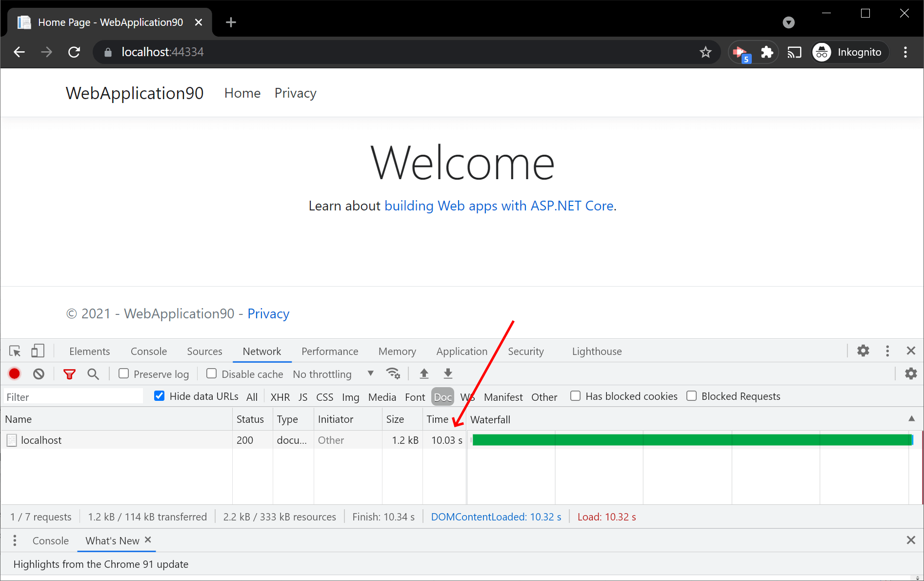The height and width of the screenshot is (581, 924).
Task: Clear the network request log
Action: pos(39,373)
